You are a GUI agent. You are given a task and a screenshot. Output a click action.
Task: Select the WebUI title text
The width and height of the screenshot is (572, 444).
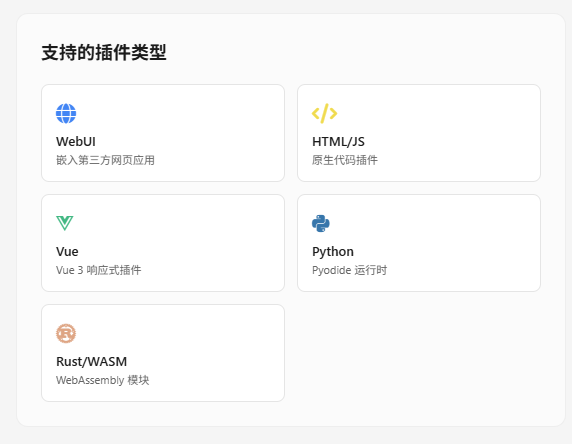click(76, 142)
